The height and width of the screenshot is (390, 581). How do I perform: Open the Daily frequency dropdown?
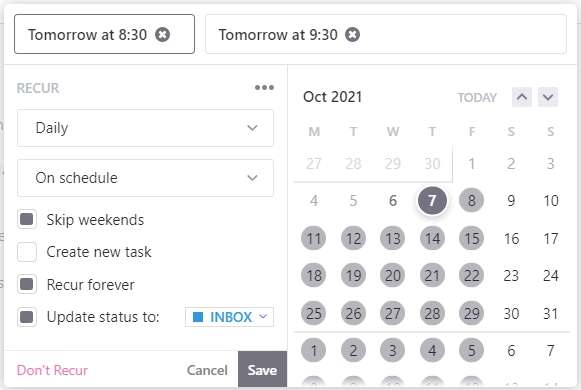[x=145, y=128]
